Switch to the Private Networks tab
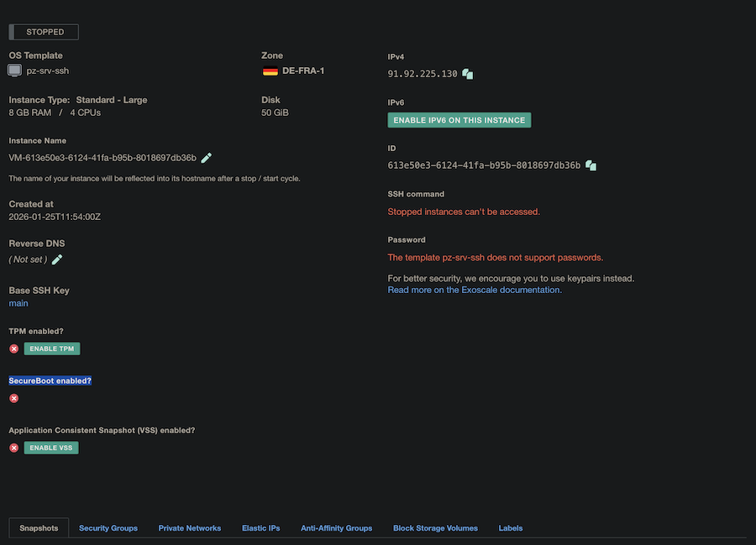Image resolution: width=756 pixels, height=545 pixels. 190,528
